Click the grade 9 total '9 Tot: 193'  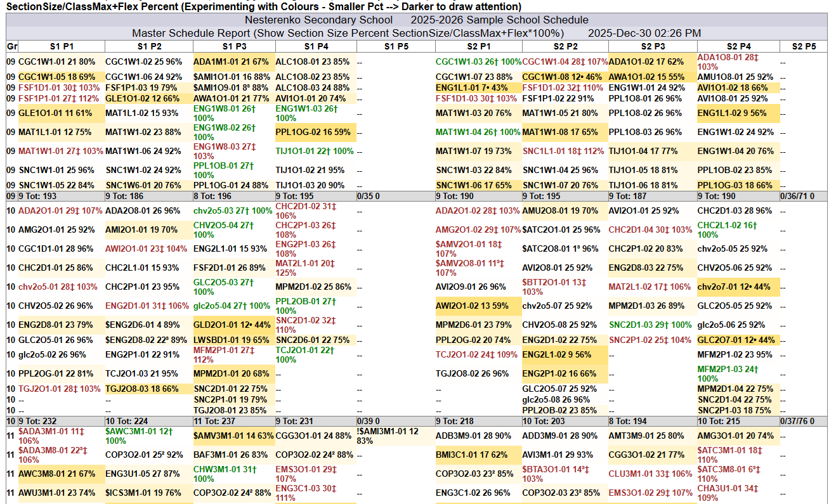[37, 197]
